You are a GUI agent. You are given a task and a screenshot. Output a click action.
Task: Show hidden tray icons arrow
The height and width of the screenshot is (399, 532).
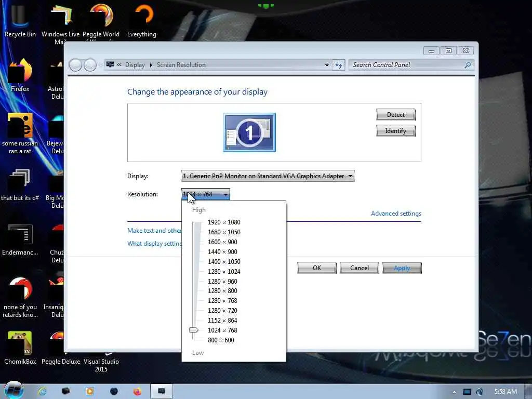click(x=454, y=392)
